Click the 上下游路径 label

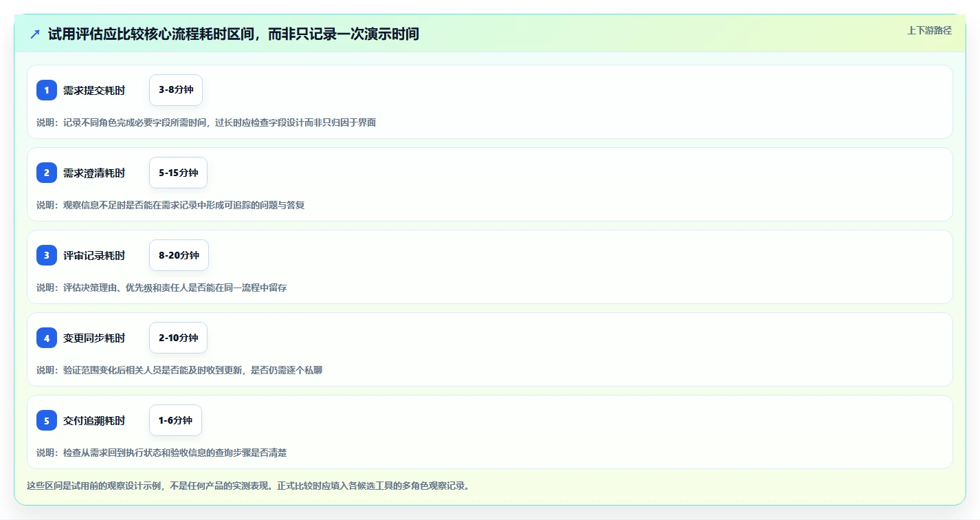click(x=929, y=30)
